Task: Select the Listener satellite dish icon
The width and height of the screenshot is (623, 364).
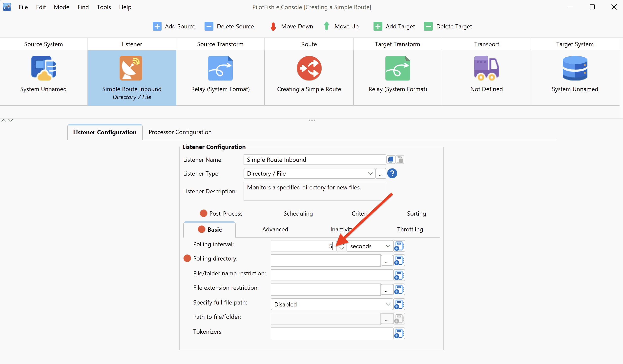Action: [x=131, y=68]
